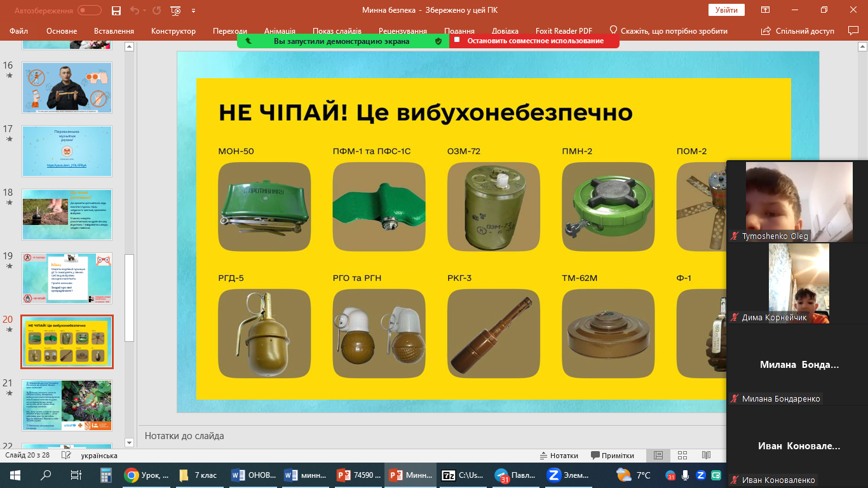The height and width of the screenshot is (488, 868).
Task: Click the green shield icon on share bar
Action: click(x=438, y=41)
